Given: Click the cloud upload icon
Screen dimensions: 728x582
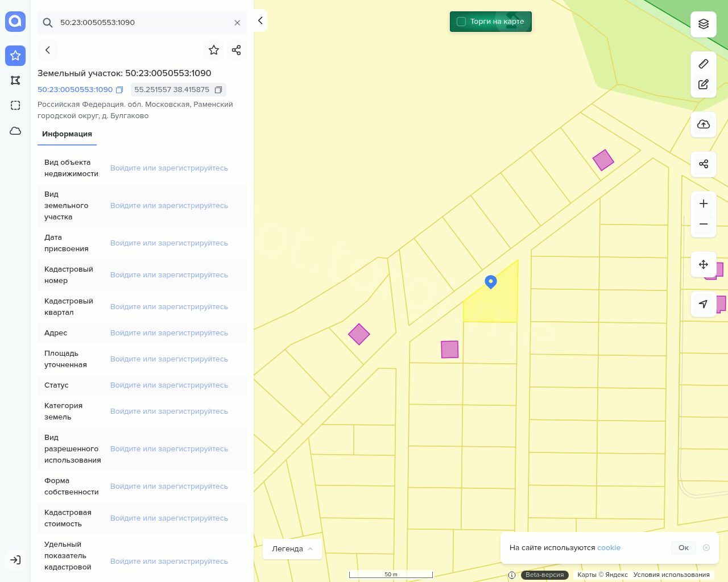Looking at the screenshot, I should [704, 124].
